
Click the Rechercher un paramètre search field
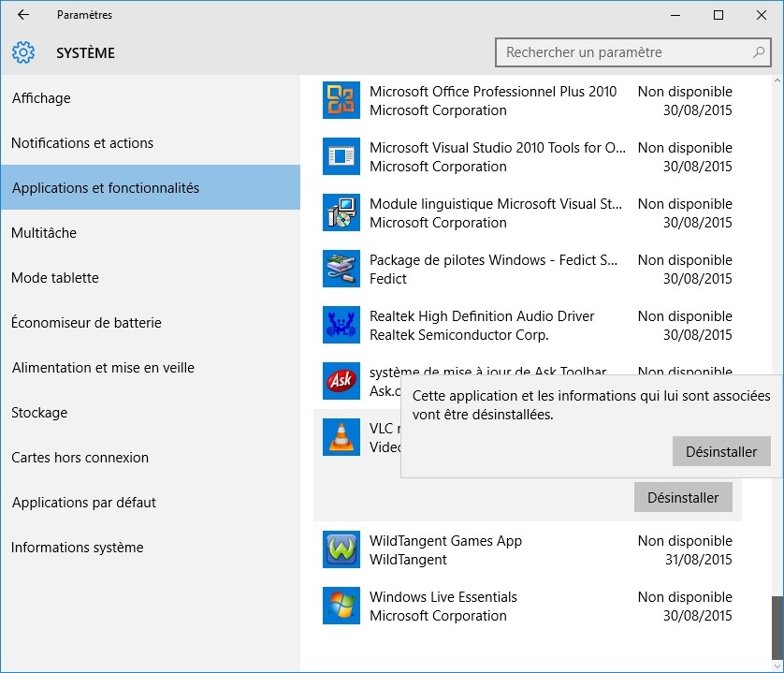pos(633,52)
